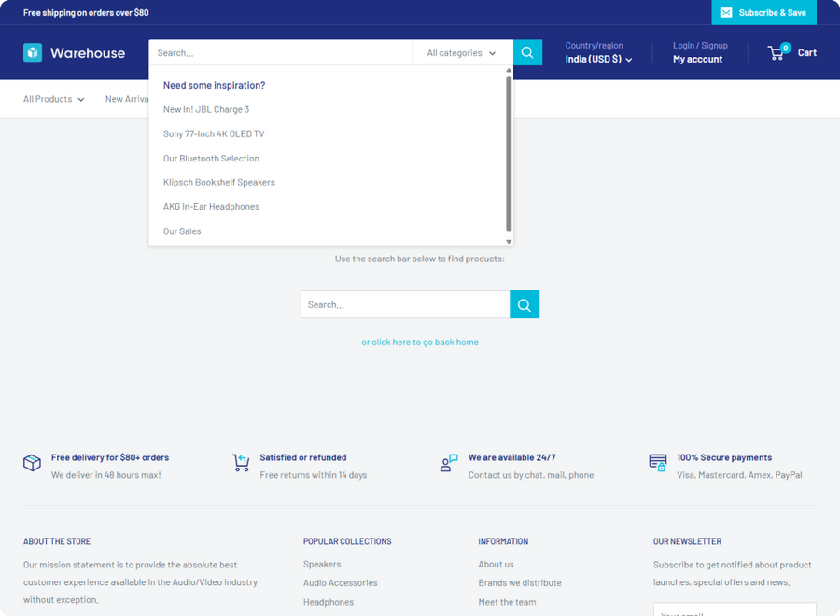Click the Warehouse brand name
Screen dimensions: 840x616
[88, 53]
